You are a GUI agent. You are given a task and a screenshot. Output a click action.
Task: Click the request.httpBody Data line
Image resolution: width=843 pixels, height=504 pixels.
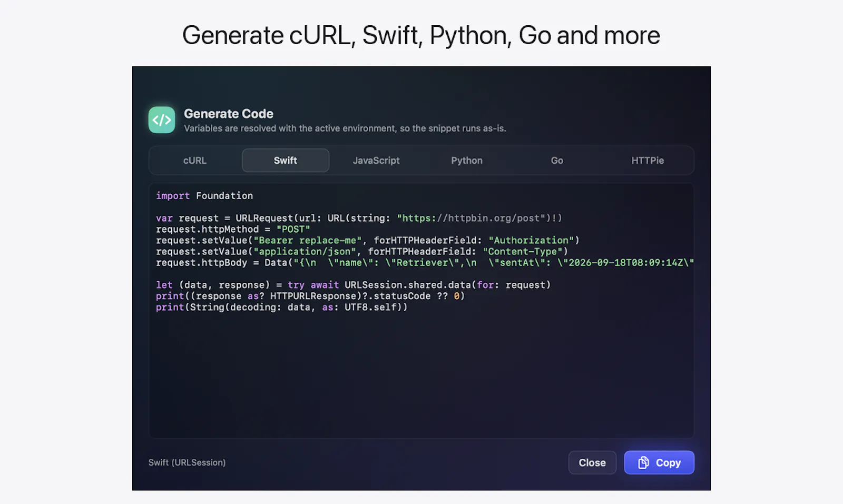coord(425,262)
